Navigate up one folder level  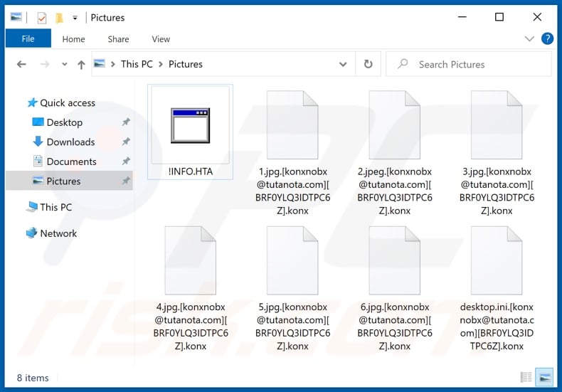pos(81,65)
